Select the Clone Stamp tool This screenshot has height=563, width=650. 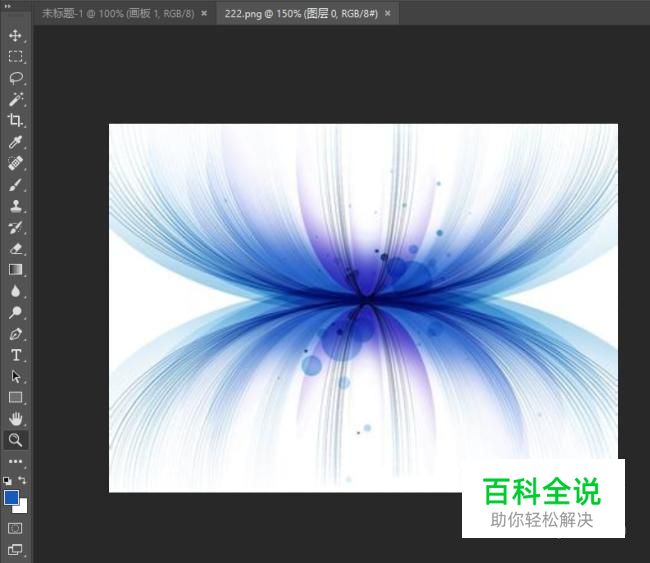pyautogui.click(x=15, y=206)
